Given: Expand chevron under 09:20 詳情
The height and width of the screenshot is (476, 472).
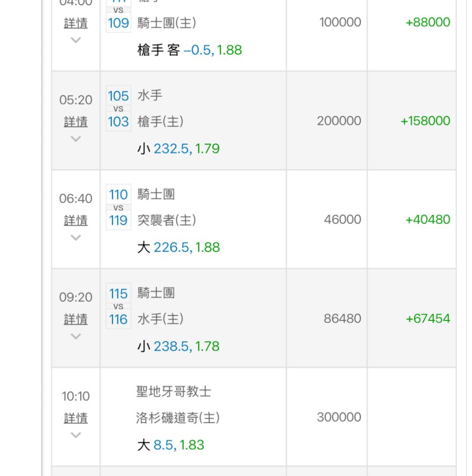Looking at the screenshot, I should (x=76, y=337).
